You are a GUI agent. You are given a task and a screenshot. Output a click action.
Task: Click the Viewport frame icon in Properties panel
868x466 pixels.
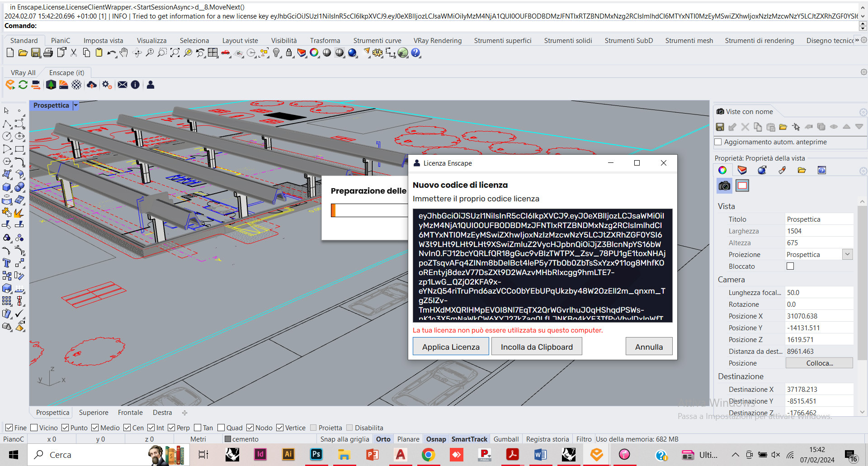coord(742,185)
